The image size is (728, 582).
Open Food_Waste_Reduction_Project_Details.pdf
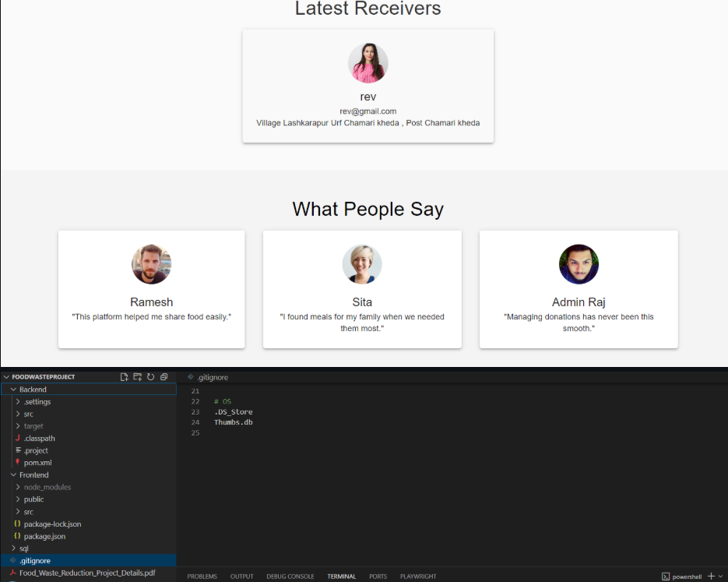(87, 573)
